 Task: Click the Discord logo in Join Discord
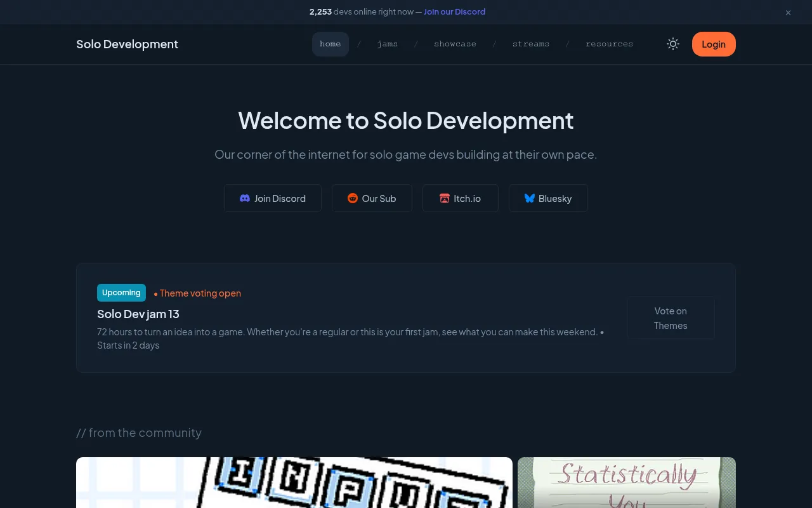[245, 198]
